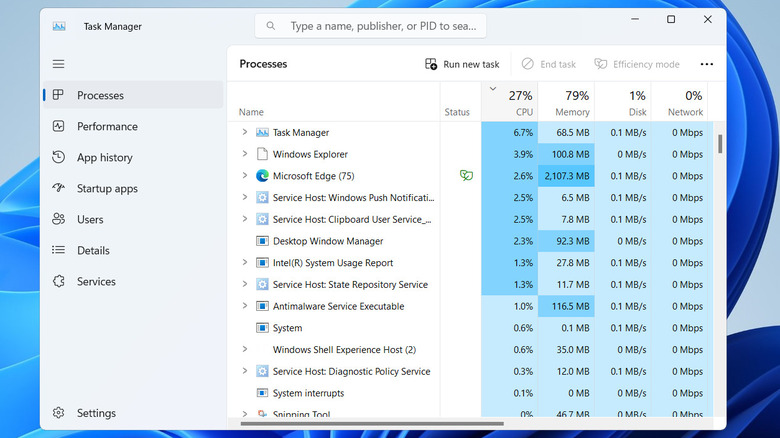The image size is (780, 438).
Task: Expand the Microsoft Edge (75) process group
Action: coord(244,176)
